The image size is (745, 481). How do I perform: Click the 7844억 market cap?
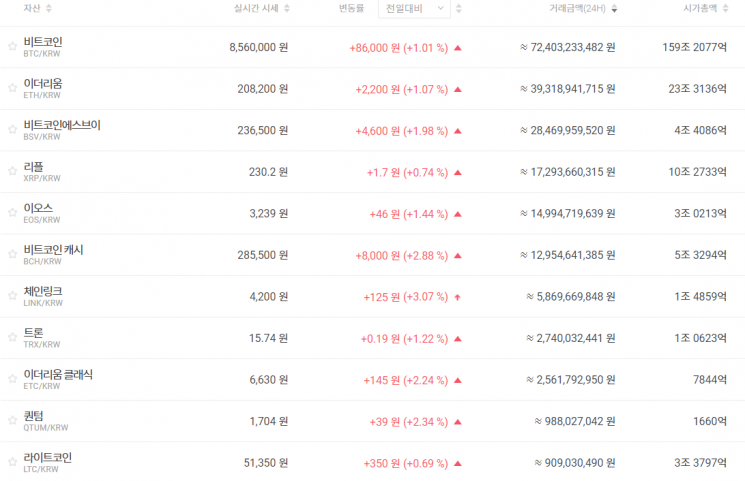pyautogui.click(x=710, y=380)
